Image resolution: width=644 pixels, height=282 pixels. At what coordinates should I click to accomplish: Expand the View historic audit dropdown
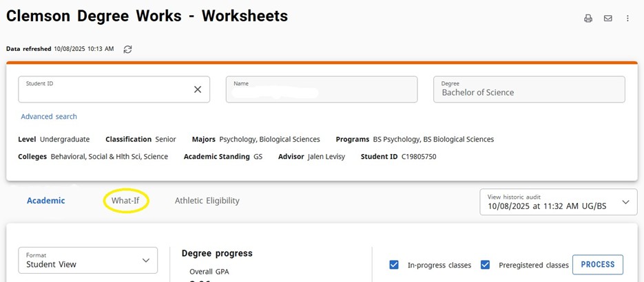(558, 202)
